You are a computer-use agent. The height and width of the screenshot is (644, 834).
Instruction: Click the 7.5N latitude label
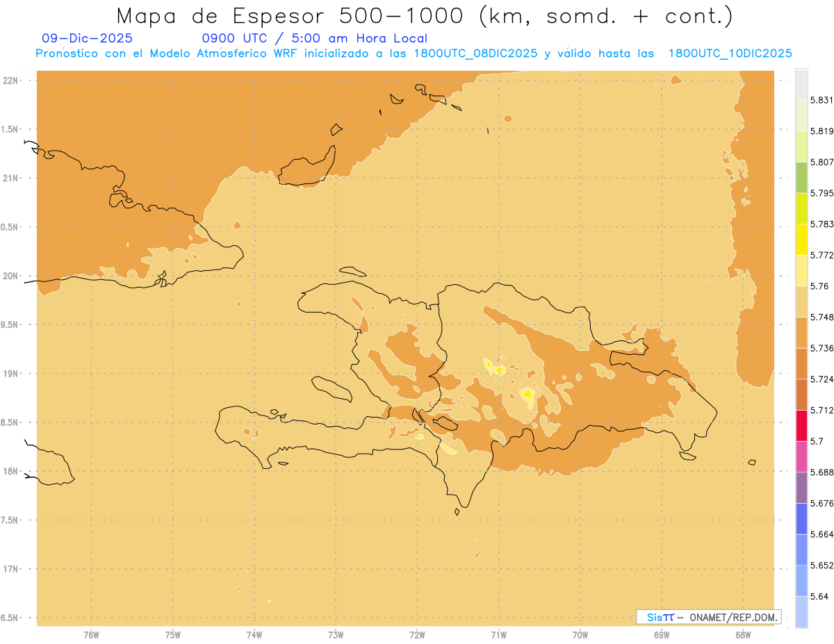10,520
